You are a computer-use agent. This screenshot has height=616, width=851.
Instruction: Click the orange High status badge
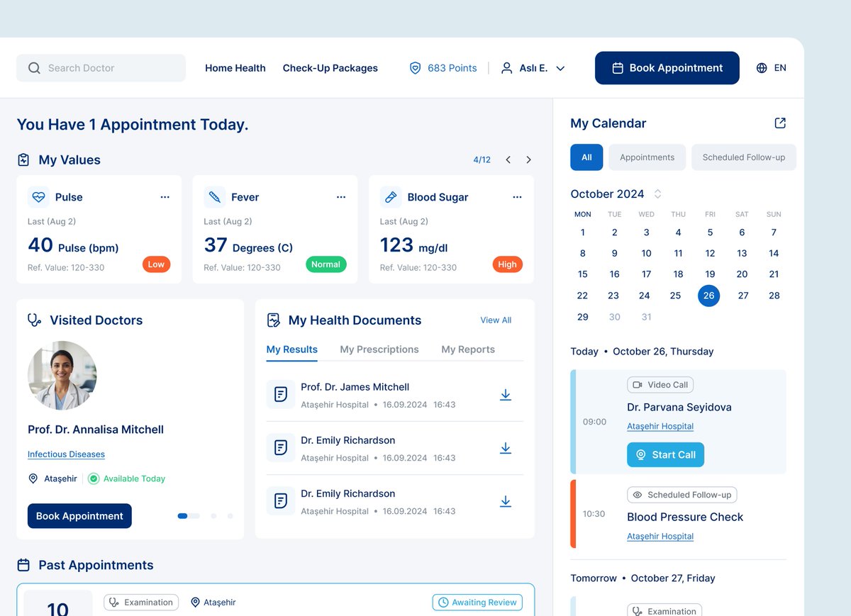507,264
